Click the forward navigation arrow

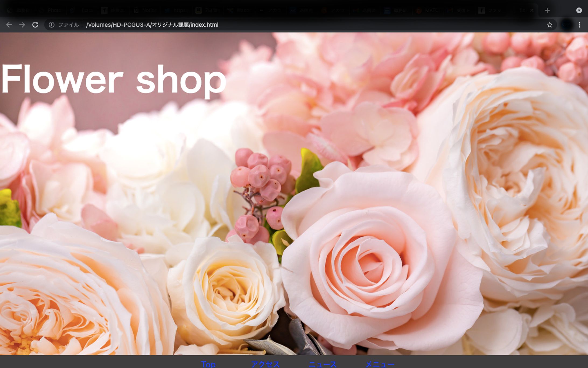point(22,25)
